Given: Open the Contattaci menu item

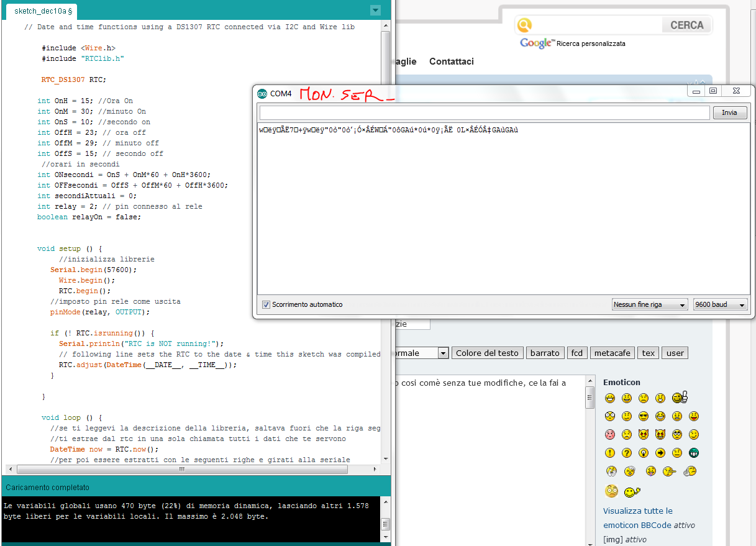Looking at the screenshot, I should coord(452,61).
